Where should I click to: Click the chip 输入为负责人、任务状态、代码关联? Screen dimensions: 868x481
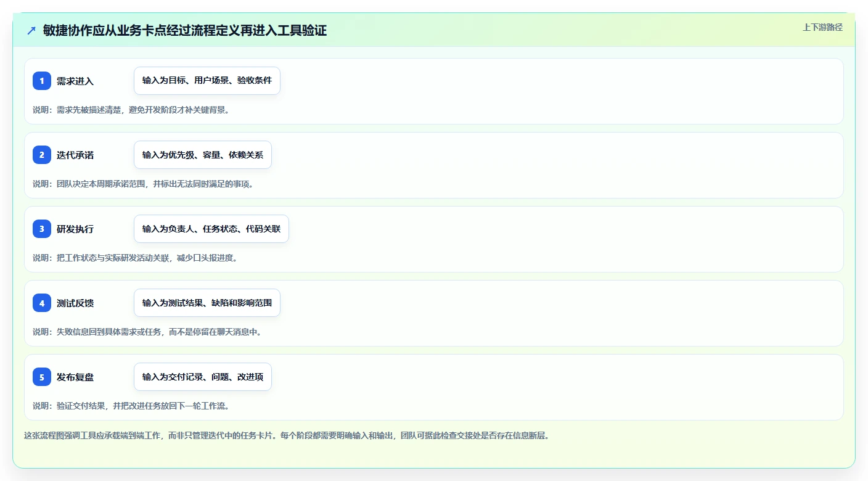pyautogui.click(x=211, y=229)
